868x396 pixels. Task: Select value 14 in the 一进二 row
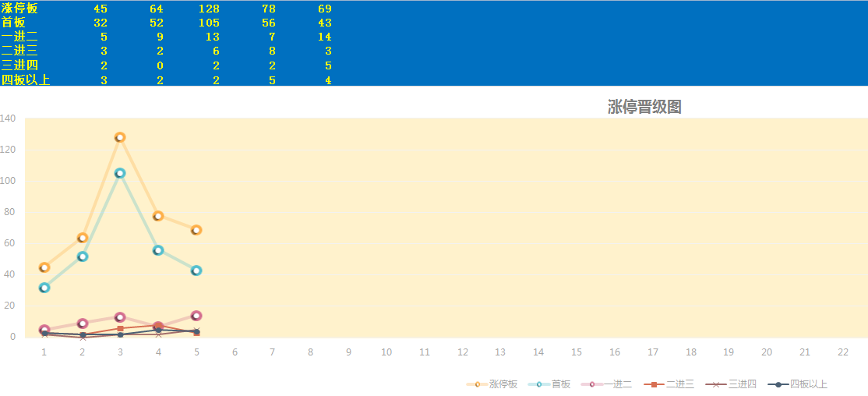tap(325, 37)
